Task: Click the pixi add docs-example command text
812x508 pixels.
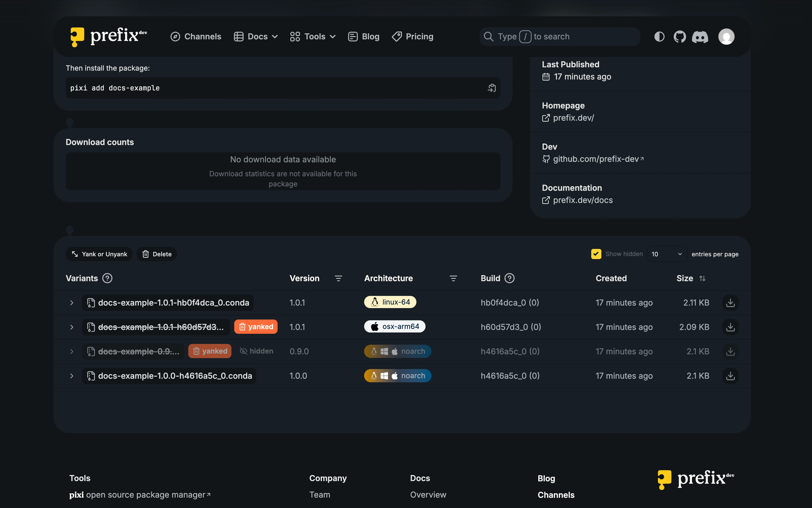Action: point(115,88)
